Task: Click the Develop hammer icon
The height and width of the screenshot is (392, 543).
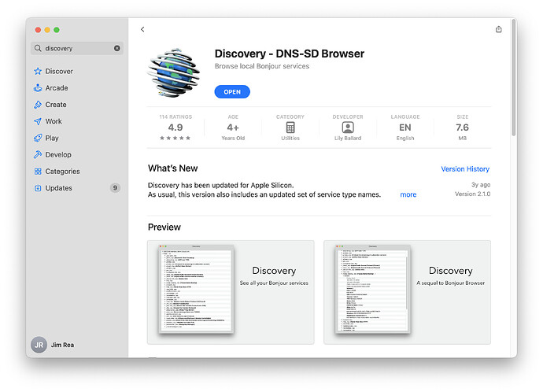Action: (38, 154)
